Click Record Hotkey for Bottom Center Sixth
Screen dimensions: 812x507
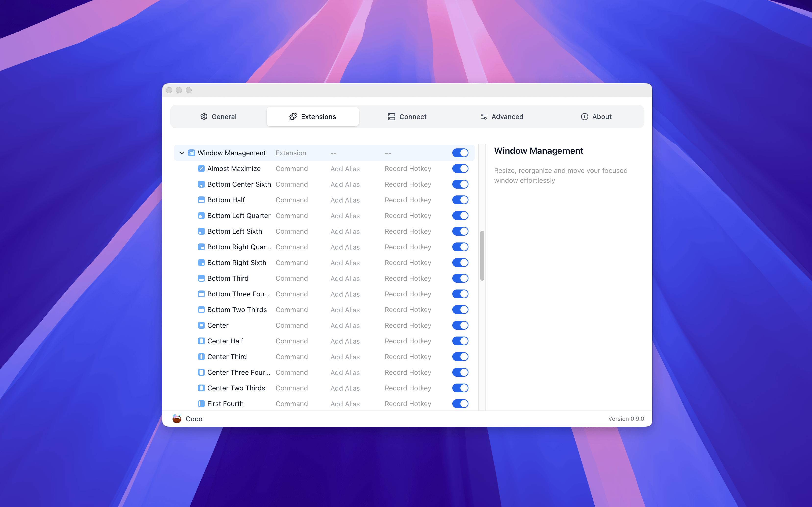point(407,184)
